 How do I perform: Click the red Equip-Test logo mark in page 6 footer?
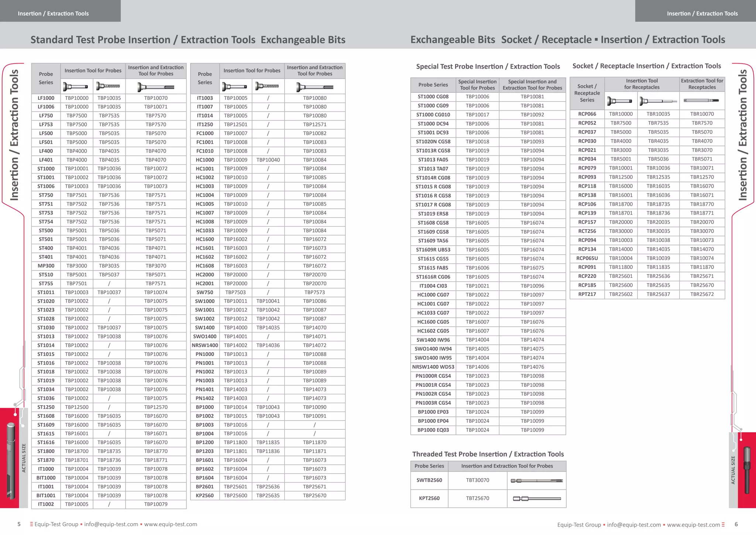point(723,525)
